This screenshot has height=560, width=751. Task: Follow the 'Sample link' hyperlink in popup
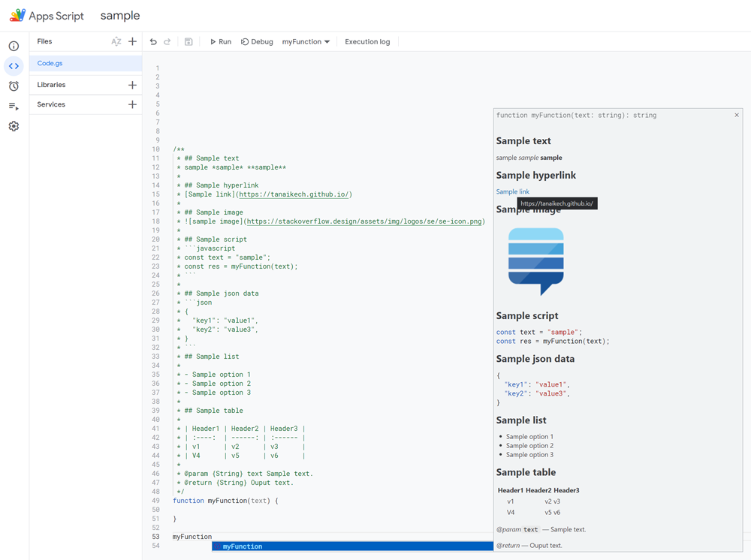[512, 191]
